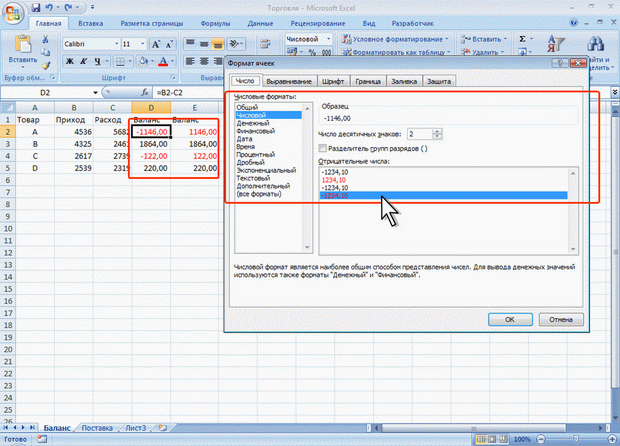Open the Граница tab in dialog
This screenshot has height=446, width=620.
(x=368, y=81)
